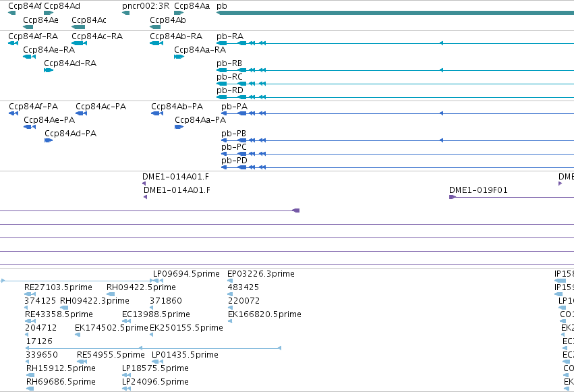The image size is (574, 392).
Task: Select the pncr002:3R gene label
Action: [x=146, y=6]
